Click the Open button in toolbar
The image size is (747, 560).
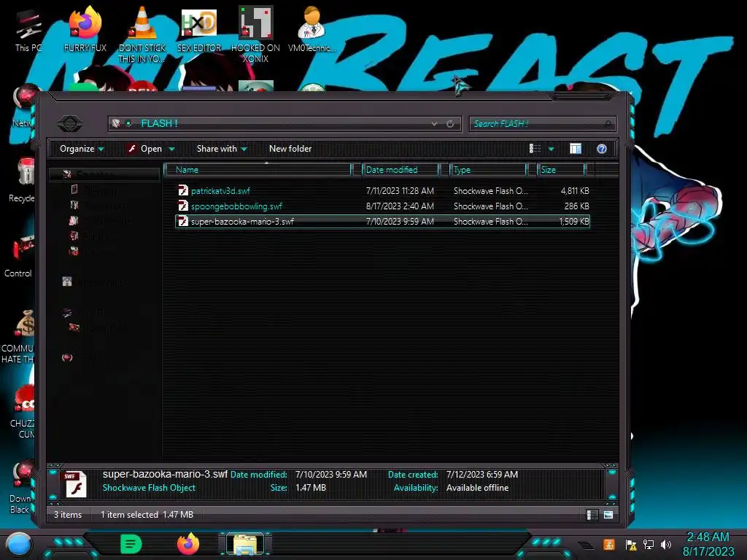[145, 149]
